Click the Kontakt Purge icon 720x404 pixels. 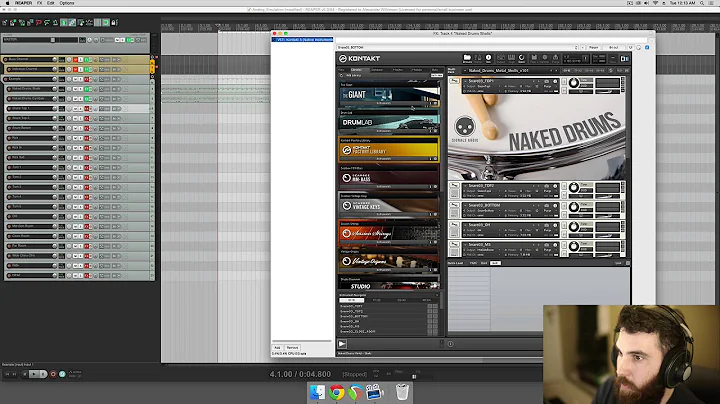(556, 58)
